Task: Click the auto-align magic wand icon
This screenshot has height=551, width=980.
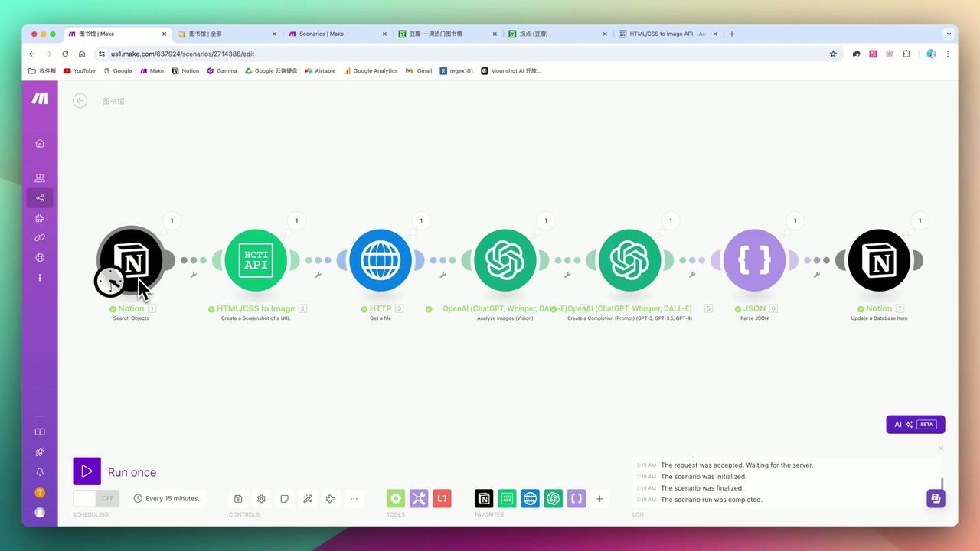Action: [x=308, y=498]
